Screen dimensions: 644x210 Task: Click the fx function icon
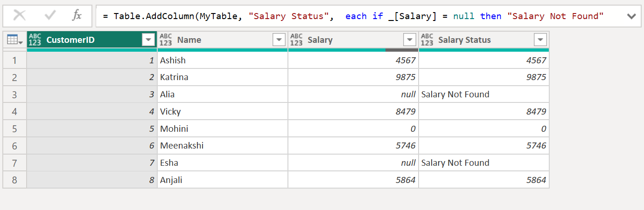click(x=77, y=16)
